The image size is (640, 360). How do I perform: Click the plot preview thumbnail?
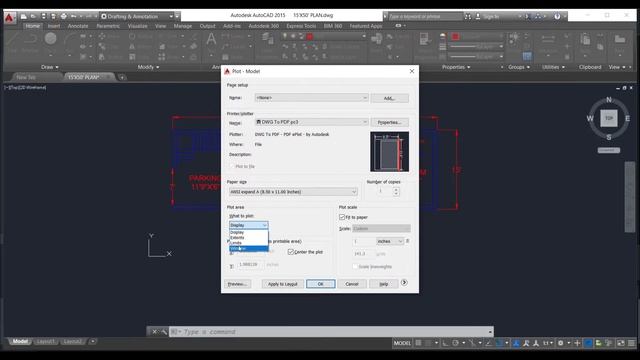point(389,151)
